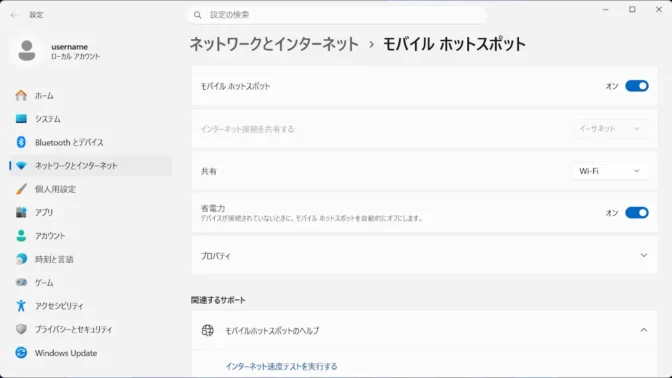Viewport: 672px width, 378px height.
Task: Click inside the 設定の検索 search field
Action: click(x=336, y=15)
